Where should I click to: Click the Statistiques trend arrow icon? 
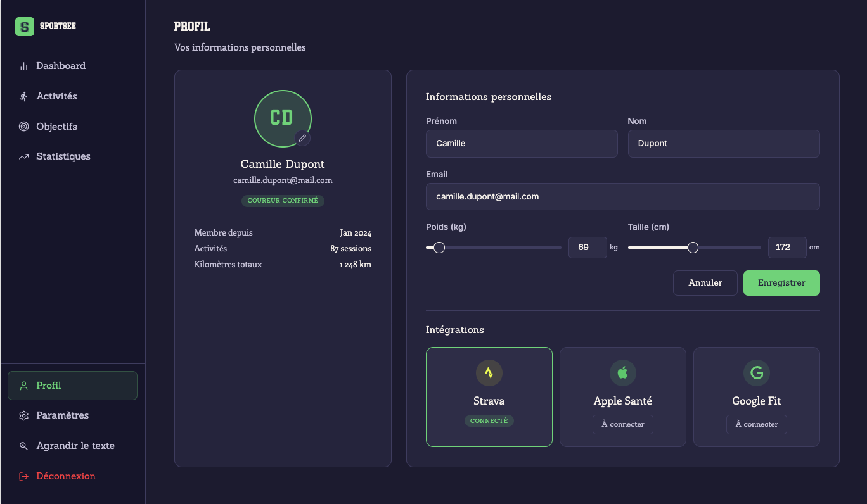[24, 156]
